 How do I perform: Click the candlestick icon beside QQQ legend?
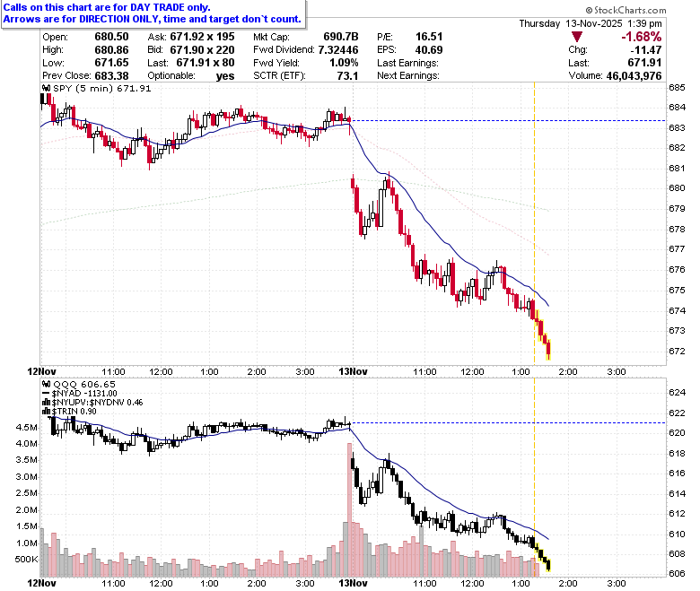click(47, 384)
